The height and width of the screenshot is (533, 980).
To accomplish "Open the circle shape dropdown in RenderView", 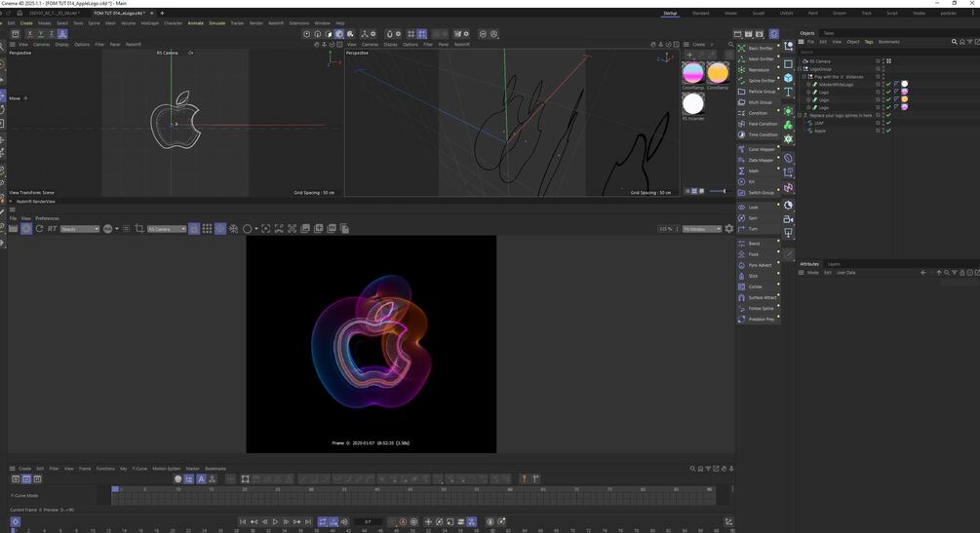I will point(256,229).
